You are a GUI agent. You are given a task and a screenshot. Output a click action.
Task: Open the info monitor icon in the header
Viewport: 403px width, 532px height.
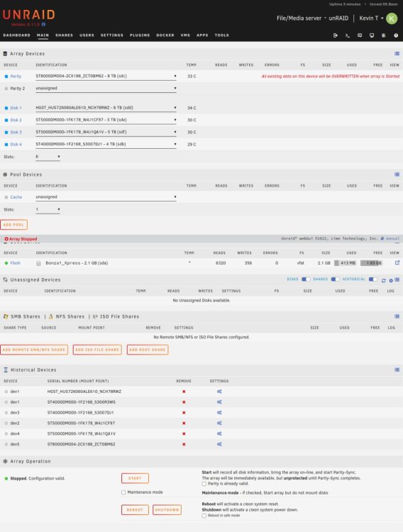(x=372, y=35)
